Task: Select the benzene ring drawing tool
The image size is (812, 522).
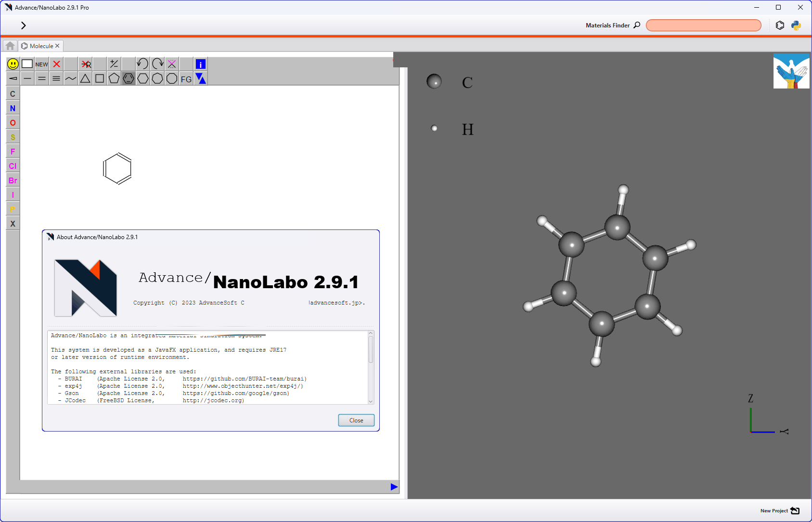Action: click(128, 78)
